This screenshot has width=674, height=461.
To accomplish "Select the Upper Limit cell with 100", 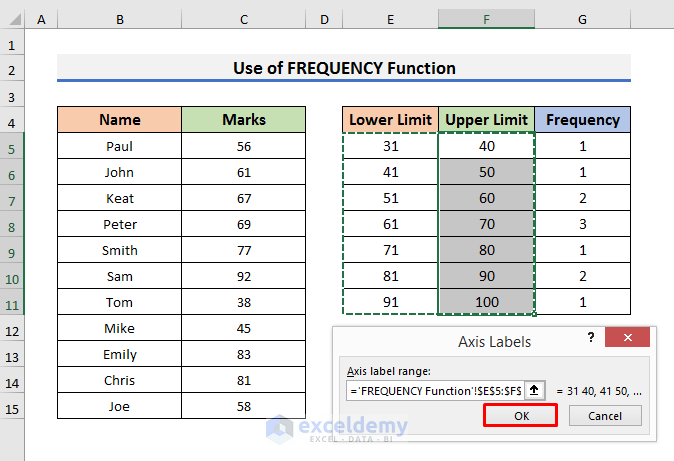I will click(x=486, y=302).
